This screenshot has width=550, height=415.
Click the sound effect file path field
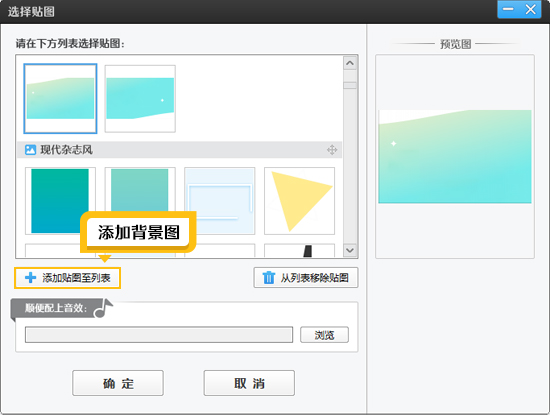click(159, 335)
